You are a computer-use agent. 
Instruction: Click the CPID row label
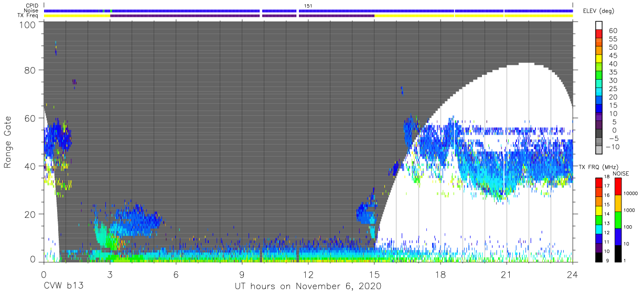pos(33,6)
